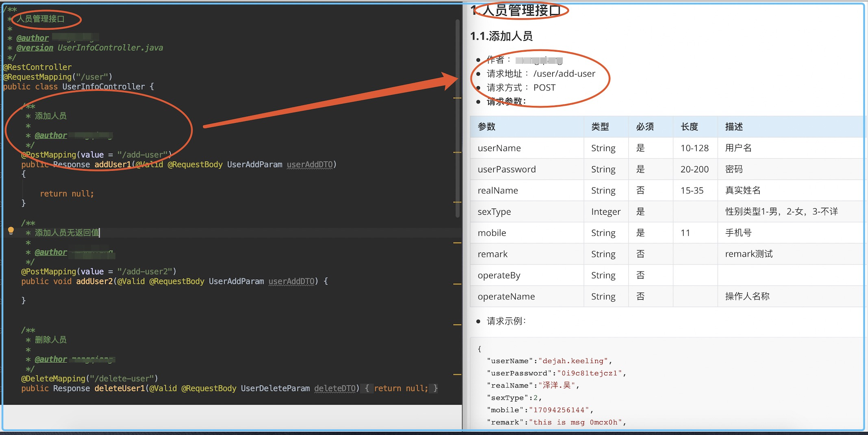This screenshot has width=868, height=435.
Task: Click the @RequestMapping("/user") annotation
Action: (58, 77)
